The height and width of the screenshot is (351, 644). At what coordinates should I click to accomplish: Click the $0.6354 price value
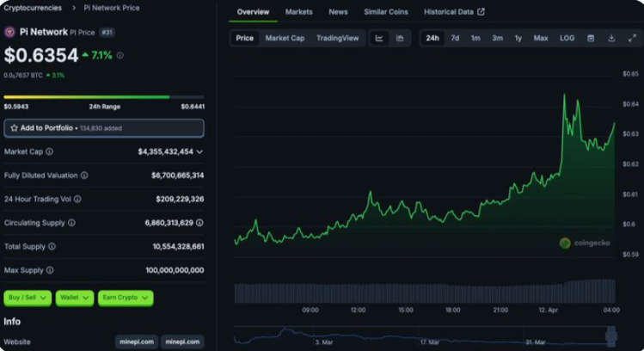(x=41, y=55)
